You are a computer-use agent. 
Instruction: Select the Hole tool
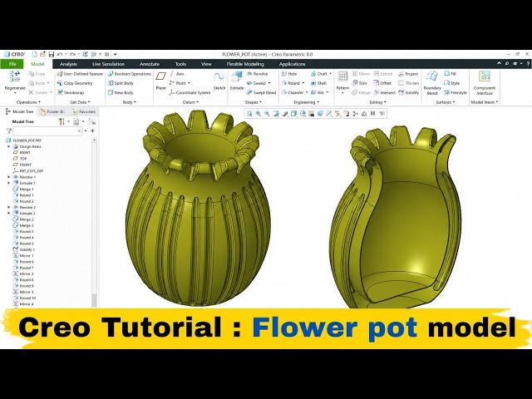(x=289, y=74)
